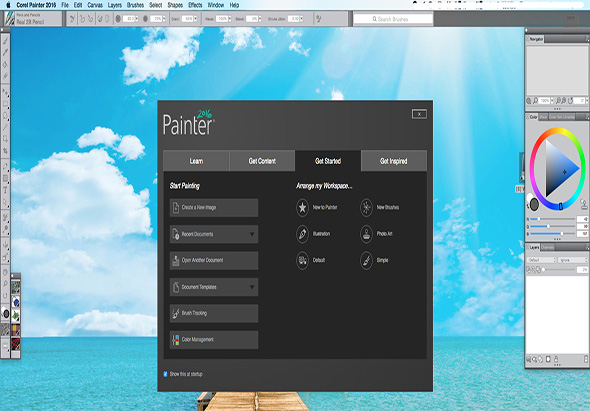The height and width of the screenshot is (411, 590).
Task: Choose Straight Line Strokes on the property bar
Action: click(90, 18)
